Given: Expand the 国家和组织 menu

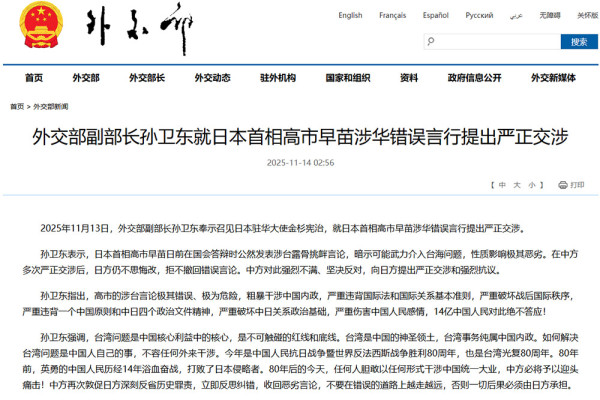Looking at the screenshot, I should (x=347, y=78).
